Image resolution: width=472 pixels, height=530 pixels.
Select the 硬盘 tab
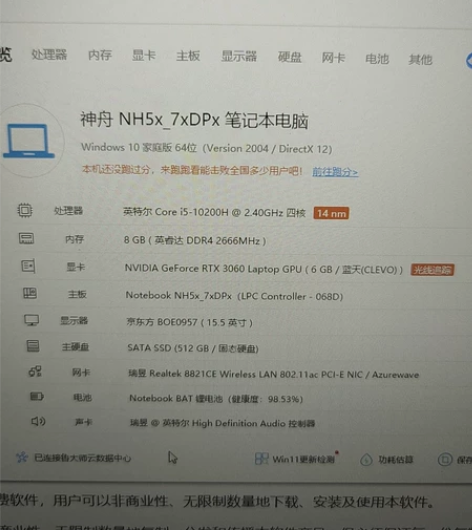pos(289,57)
